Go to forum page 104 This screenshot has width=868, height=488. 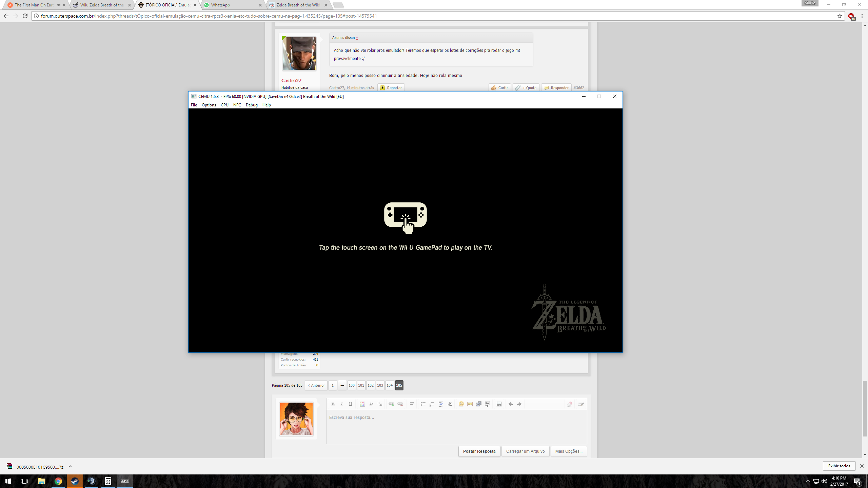pyautogui.click(x=390, y=385)
